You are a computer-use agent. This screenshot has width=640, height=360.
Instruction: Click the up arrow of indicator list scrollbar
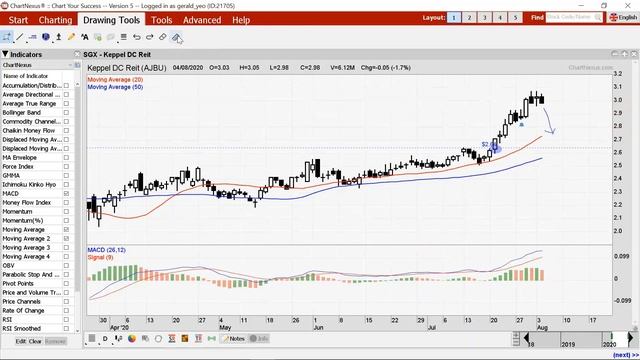78,83
